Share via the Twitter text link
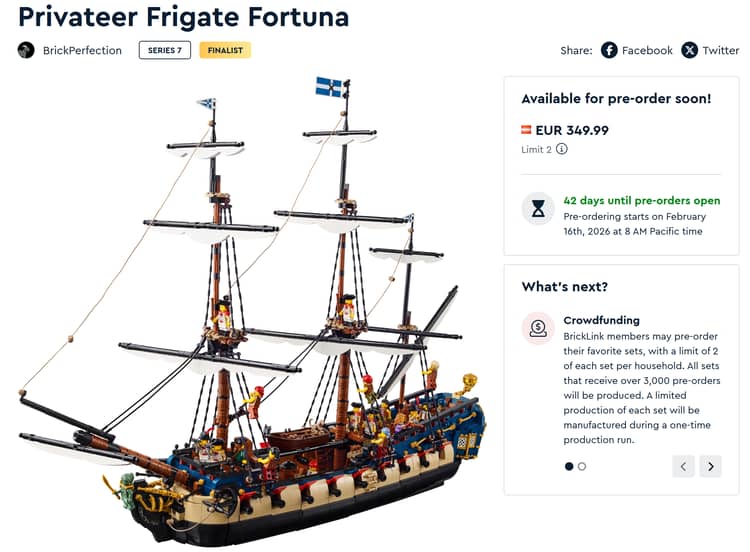The width and height of the screenshot is (750, 552). point(720,50)
